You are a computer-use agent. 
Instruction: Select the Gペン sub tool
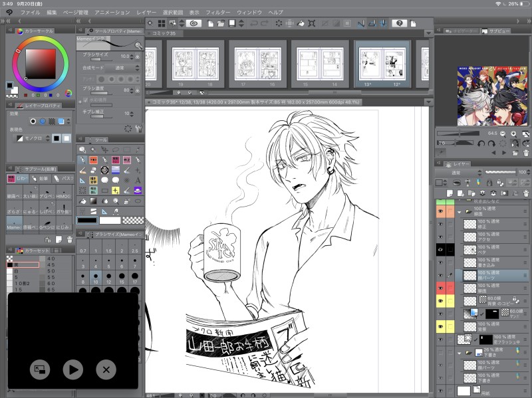coord(47,224)
